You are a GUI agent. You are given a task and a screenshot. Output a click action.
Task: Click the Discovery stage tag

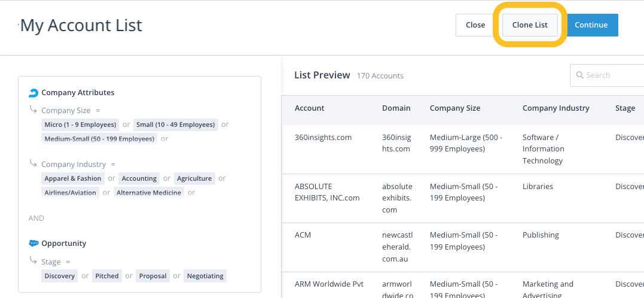(x=60, y=276)
